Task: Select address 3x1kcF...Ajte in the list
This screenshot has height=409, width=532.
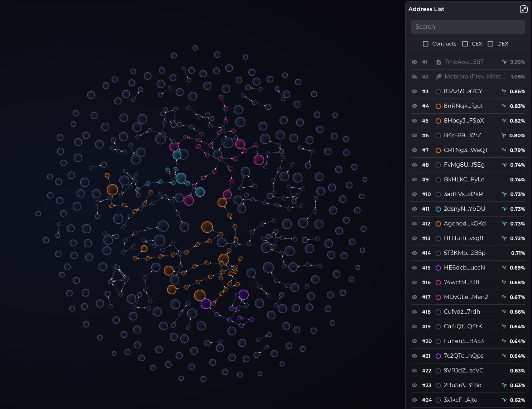Action: coord(460,400)
